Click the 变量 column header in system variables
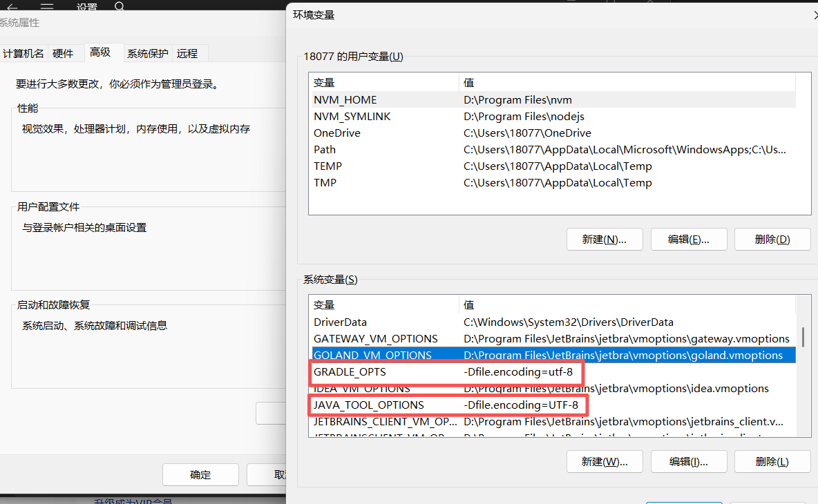The height and width of the screenshot is (504, 818). tap(385, 305)
